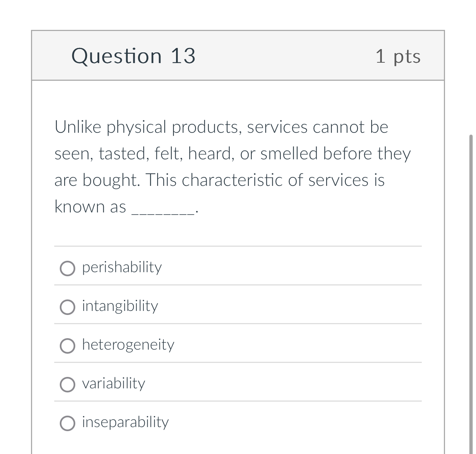This screenshot has height=454, width=476.
Task: Click the empty area below the question text
Action: (238, 231)
